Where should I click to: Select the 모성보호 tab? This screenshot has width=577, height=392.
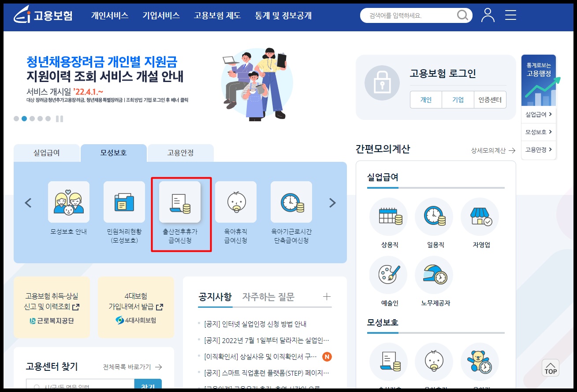(x=114, y=153)
